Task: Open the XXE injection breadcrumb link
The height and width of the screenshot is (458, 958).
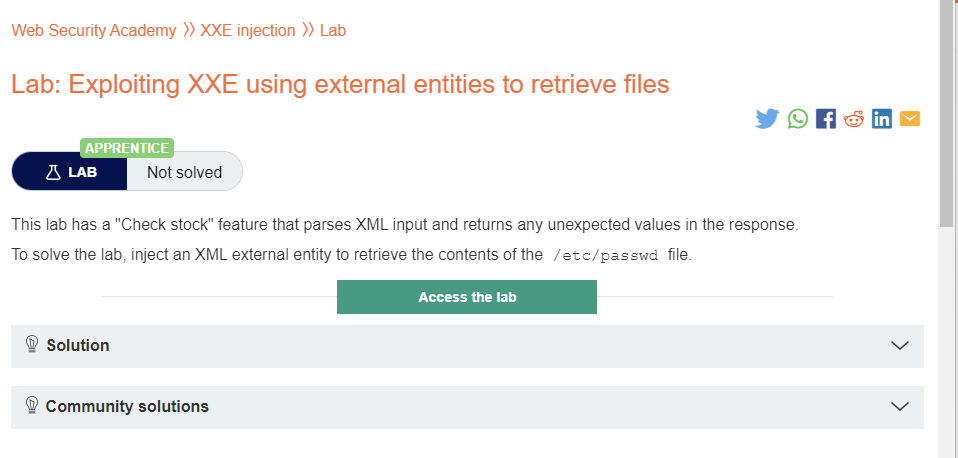Action: pos(247,31)
